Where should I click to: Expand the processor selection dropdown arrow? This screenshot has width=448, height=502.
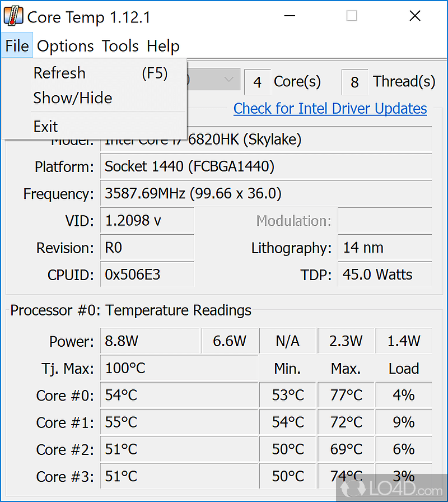[x=228, y=80]
